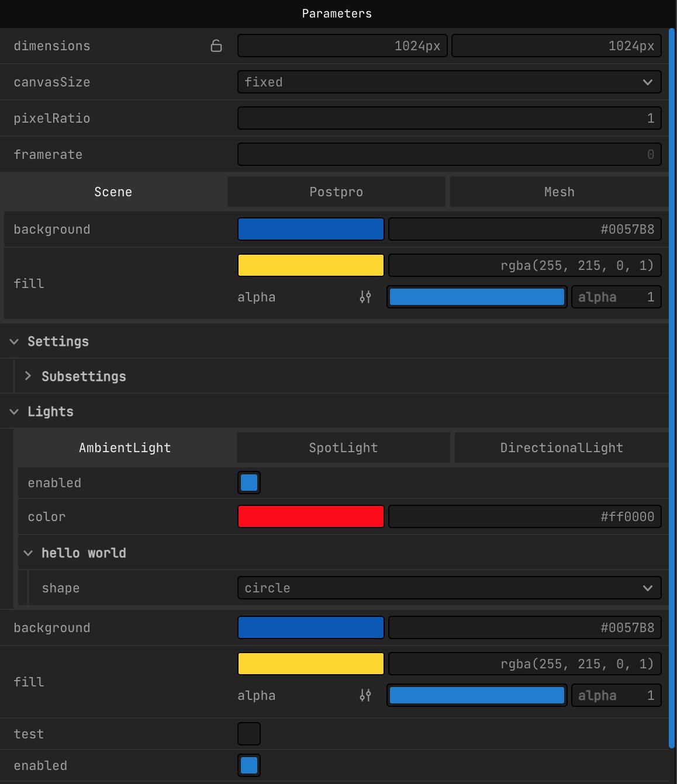Click the shape label
Image resolution: width=677 pixels, height=784 pixels.
(61, 588)
